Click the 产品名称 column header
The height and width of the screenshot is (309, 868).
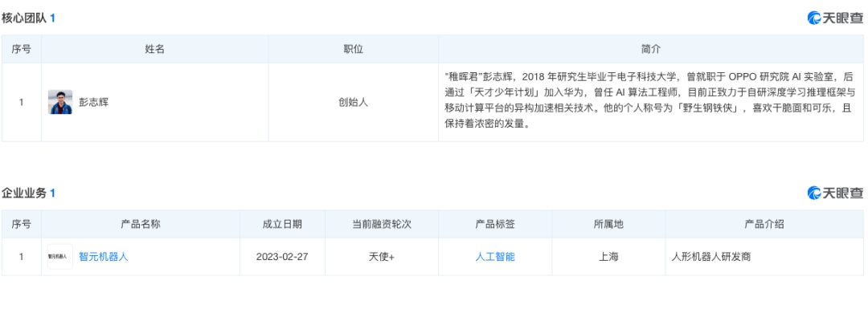tap(141, 224)
